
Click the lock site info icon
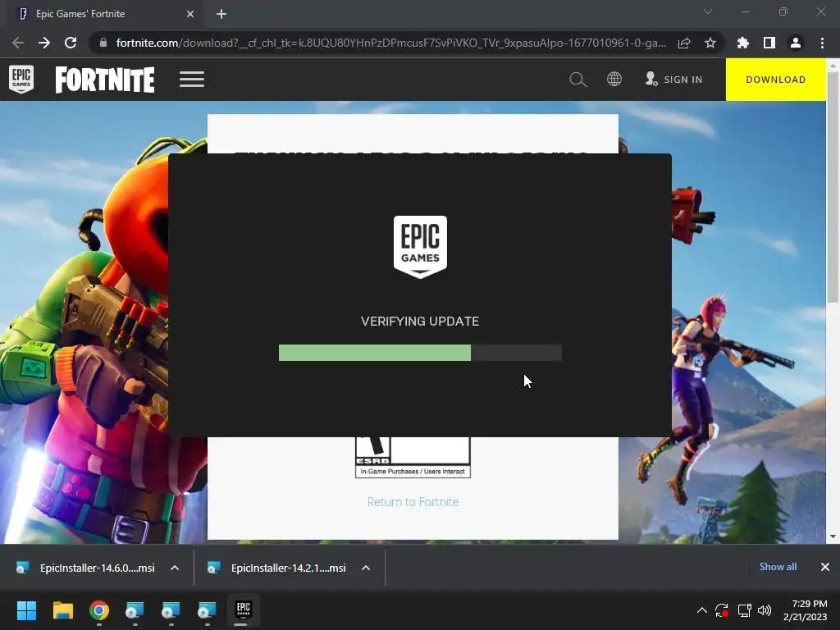[103, 43]
